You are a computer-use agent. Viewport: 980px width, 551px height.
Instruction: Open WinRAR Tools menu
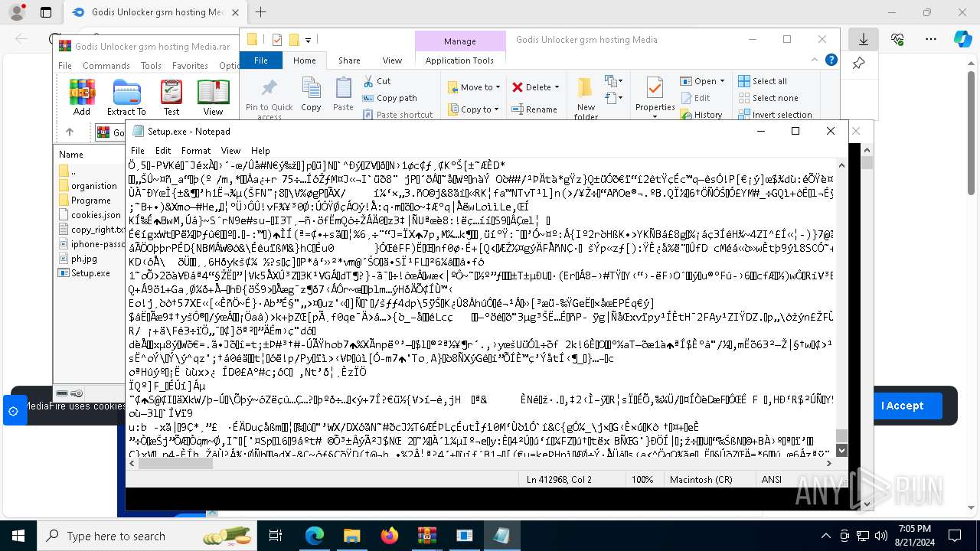click(151, 66)
